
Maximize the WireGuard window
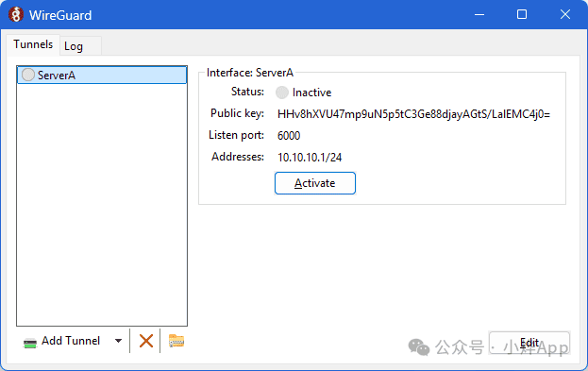click(x=522, y=14)
